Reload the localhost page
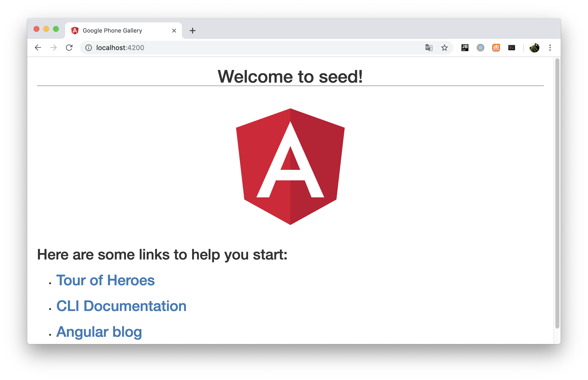588x380 pixels. coord(69,48)
